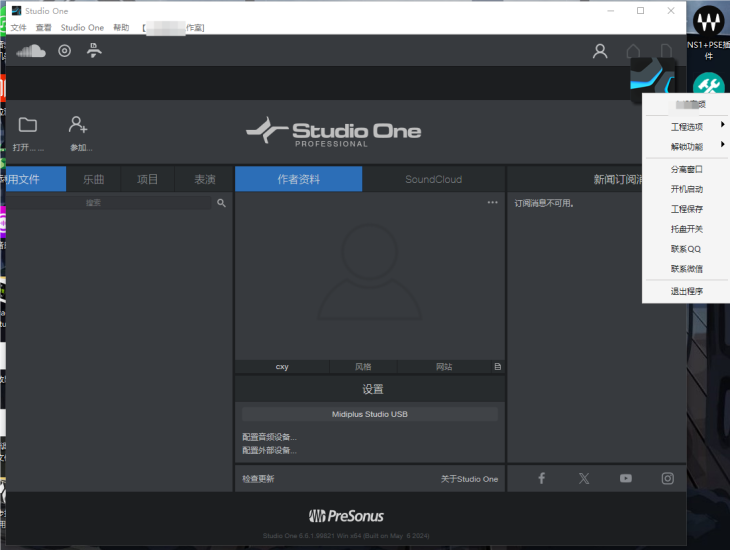730x550 pixels.
Task: Click the 配置外部设备 link
Action: [x=269, y=450]
